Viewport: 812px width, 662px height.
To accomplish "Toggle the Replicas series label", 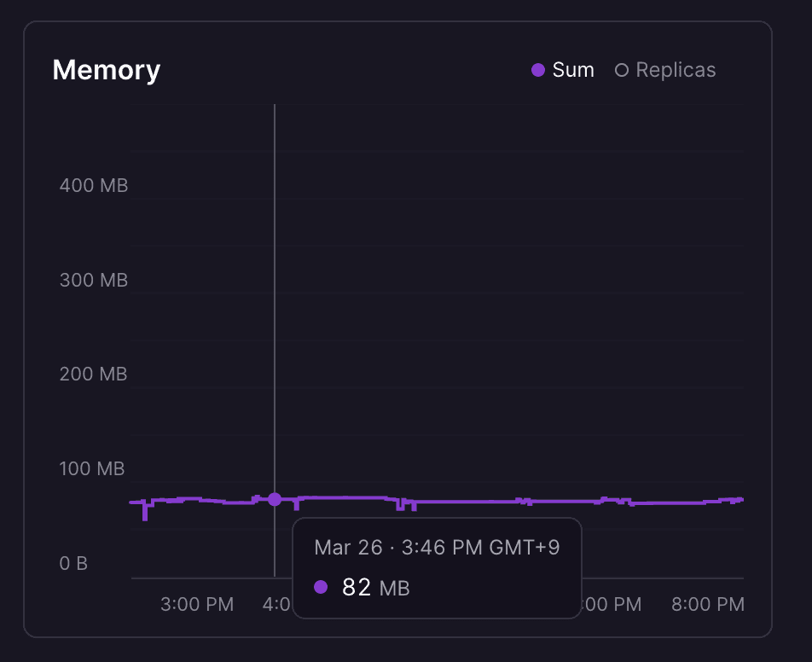I will point(676,70).
